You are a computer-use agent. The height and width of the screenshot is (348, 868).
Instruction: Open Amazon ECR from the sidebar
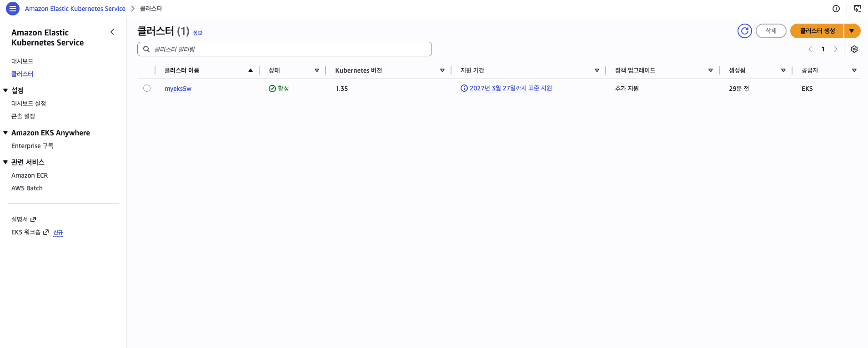pos(30,175)
